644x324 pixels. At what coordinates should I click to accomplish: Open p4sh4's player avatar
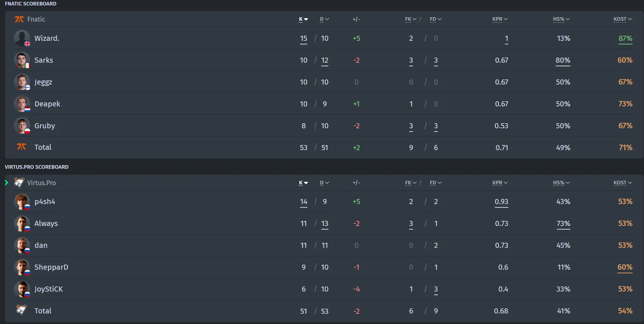pos(22,202)
